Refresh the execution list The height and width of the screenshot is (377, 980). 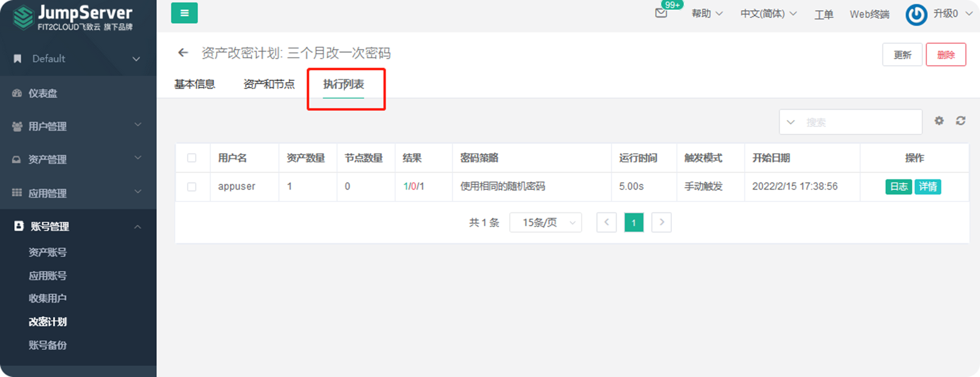tap(961, 121)
